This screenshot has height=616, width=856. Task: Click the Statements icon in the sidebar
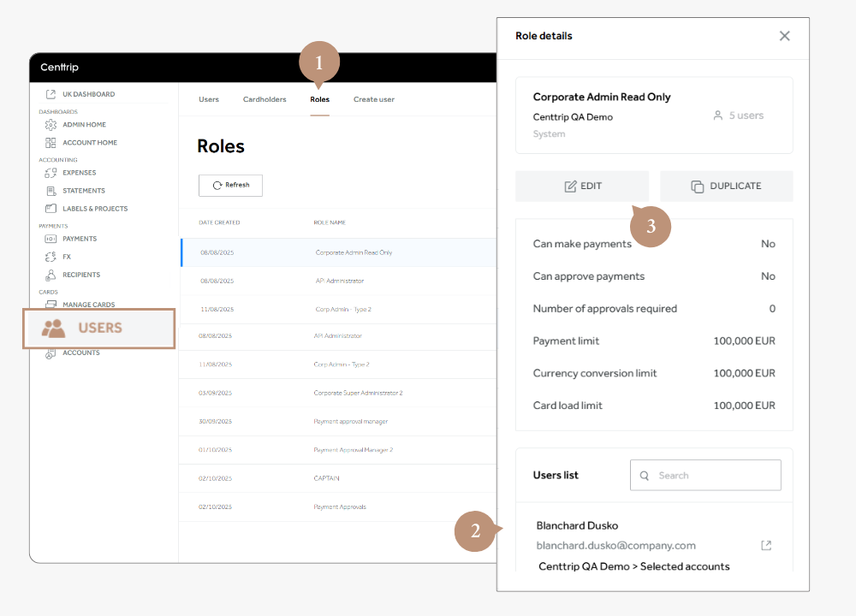51,190
